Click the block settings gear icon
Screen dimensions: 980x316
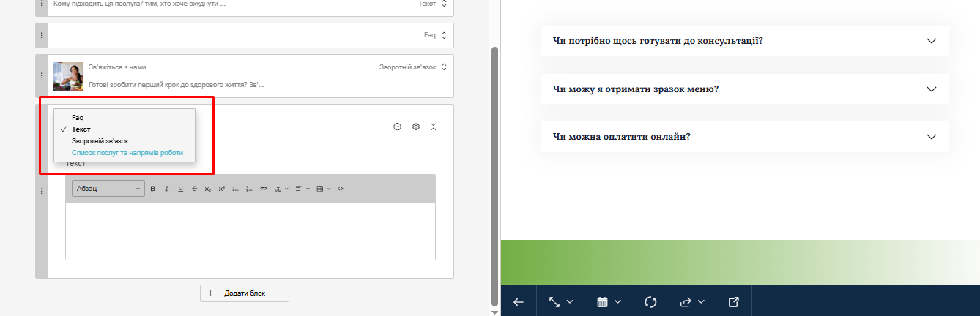(x=415, y=127)
